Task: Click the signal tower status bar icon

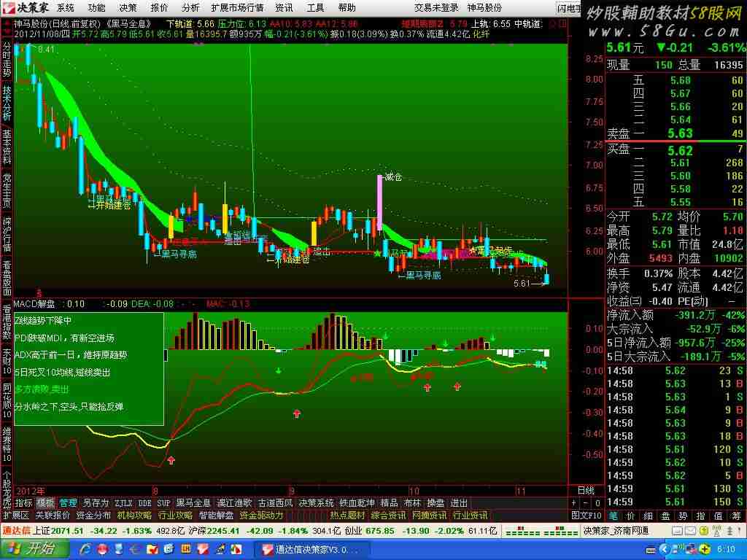Action: tap(716, 531)
